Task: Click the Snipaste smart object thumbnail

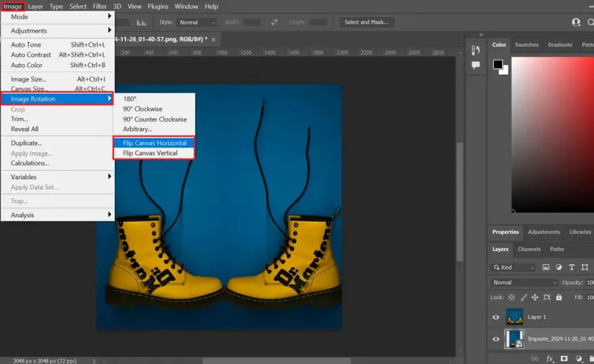Action: [514, 339]
